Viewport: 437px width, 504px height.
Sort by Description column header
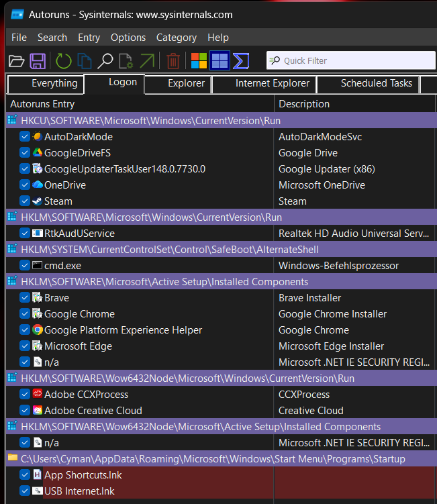click(355, 104)
